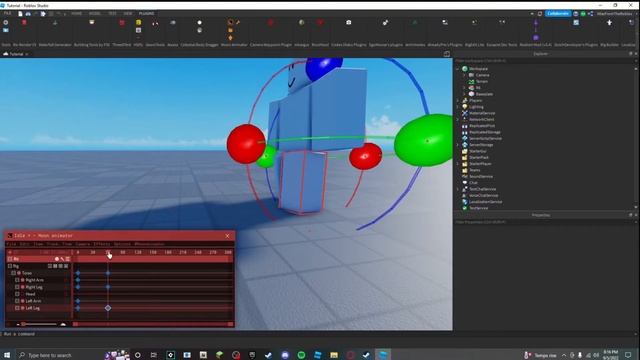
Task: Toggle the Head track checkbox
Action: 17,294
